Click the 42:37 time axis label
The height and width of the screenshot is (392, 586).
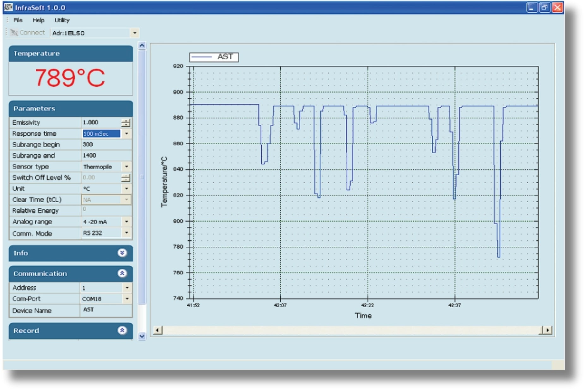455,305
